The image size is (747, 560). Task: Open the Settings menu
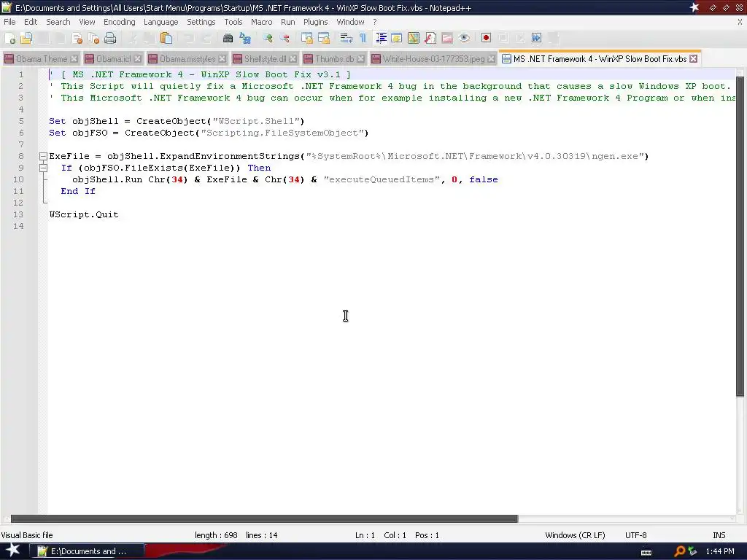[201, 22]
